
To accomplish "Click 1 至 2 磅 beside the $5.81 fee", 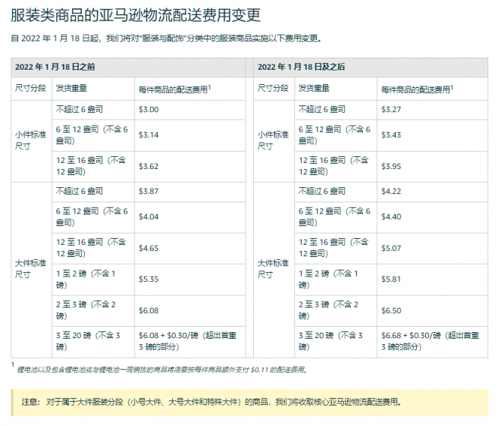I will pos(328,279).
